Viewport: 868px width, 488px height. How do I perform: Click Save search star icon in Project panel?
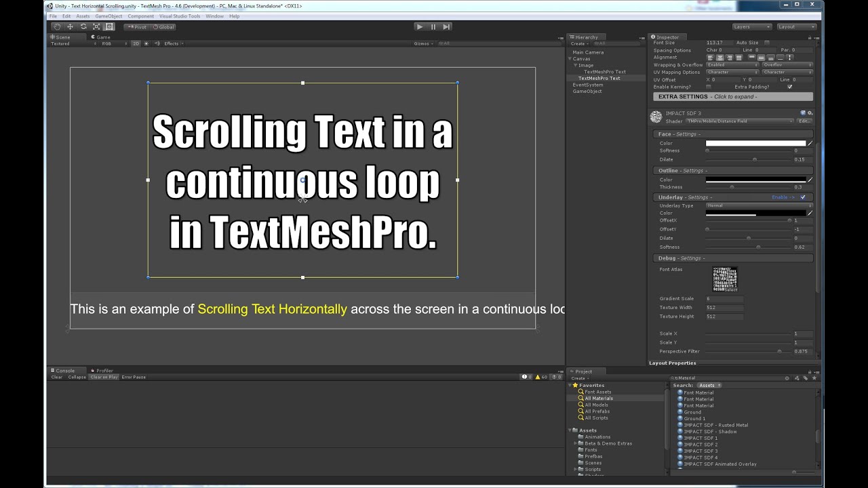pos(814,378)
